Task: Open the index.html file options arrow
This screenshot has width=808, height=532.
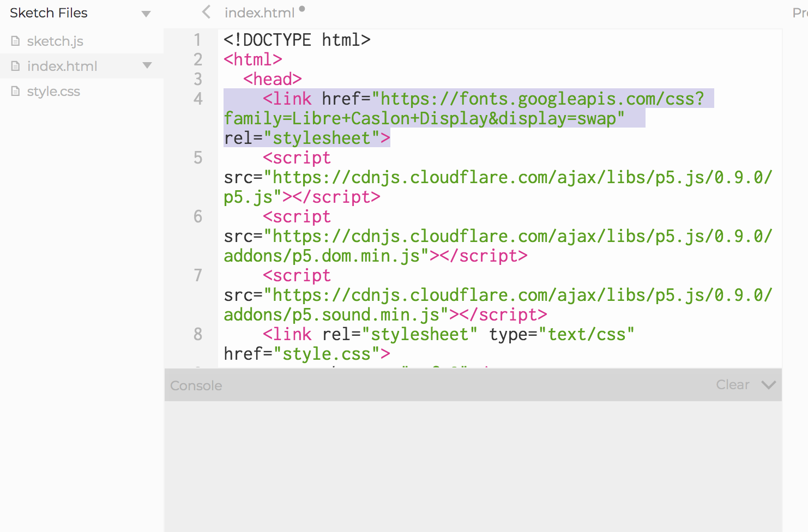Action: 147,65
